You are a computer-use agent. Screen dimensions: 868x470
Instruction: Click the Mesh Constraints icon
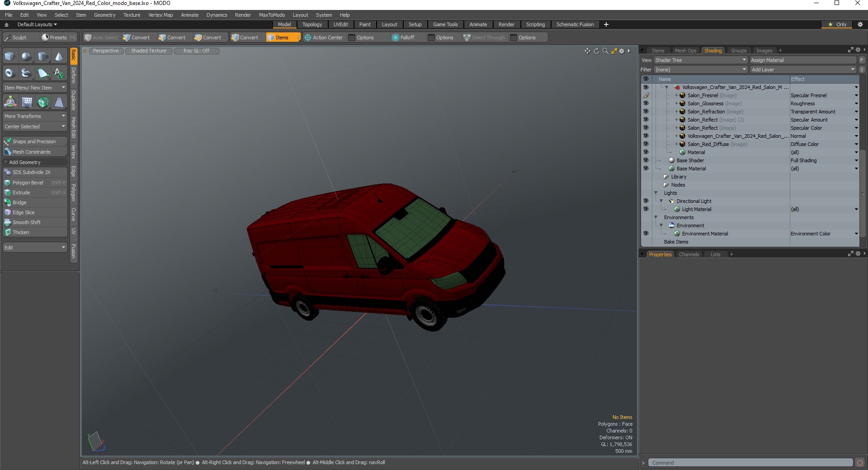pos(7,152)
